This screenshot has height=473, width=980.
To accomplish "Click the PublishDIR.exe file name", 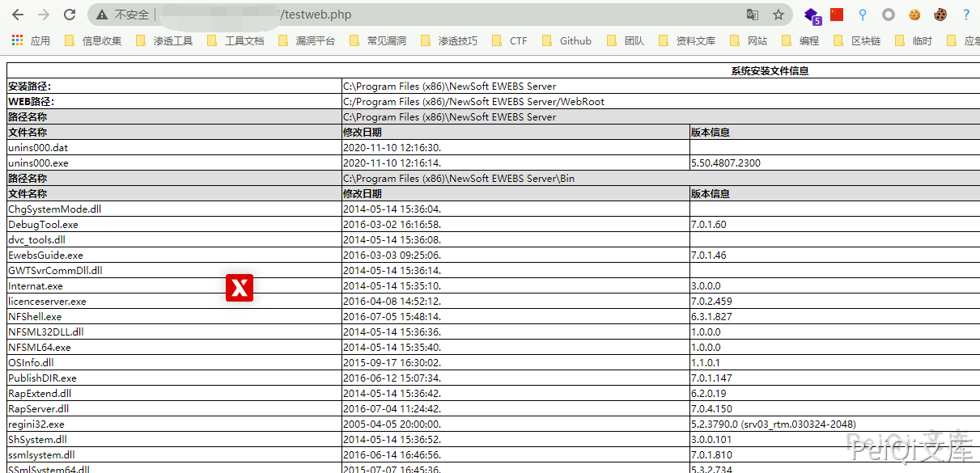I will tap(42, 378).
